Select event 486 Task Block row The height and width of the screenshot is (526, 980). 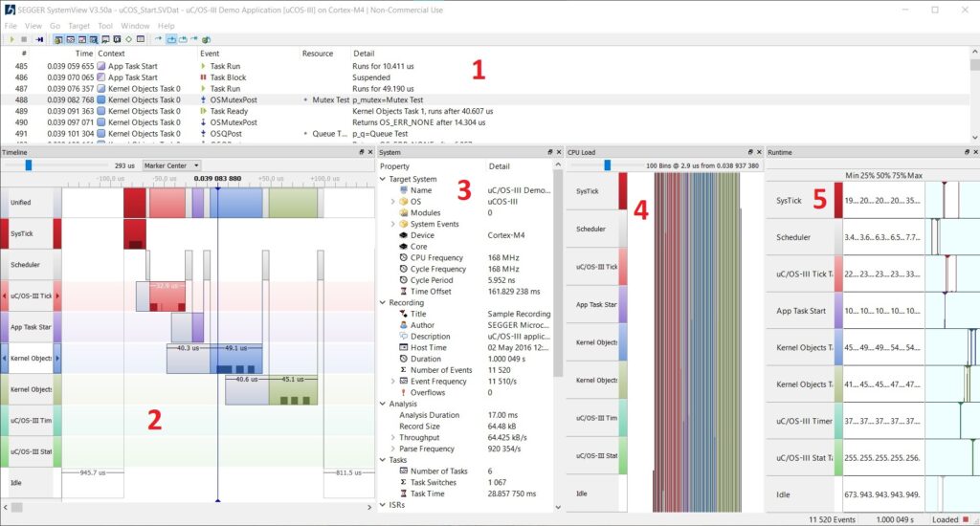click(x=485, y=77)
